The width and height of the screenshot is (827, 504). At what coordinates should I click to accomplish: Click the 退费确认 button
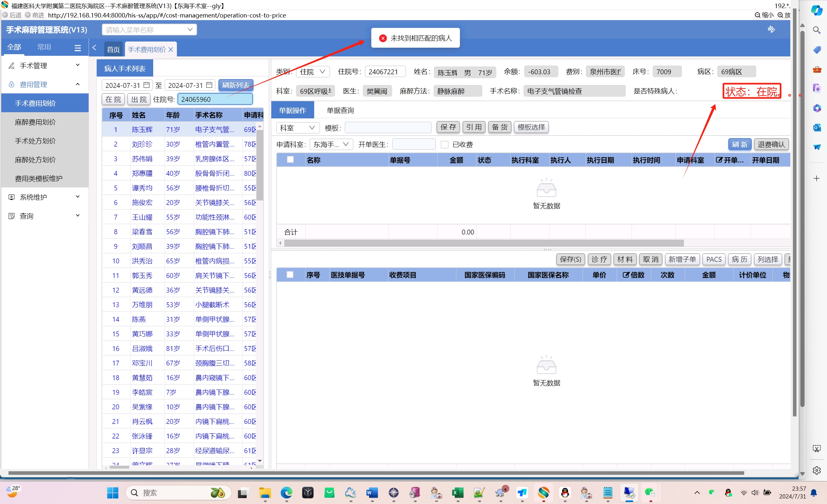point(771,145)
